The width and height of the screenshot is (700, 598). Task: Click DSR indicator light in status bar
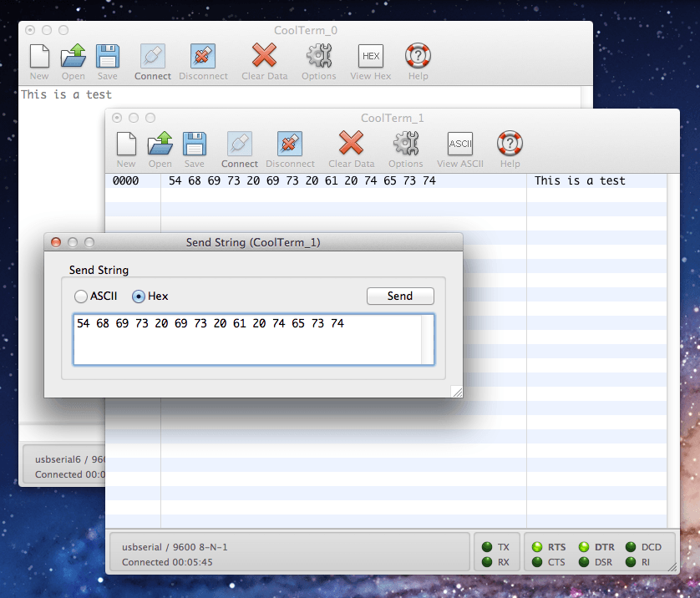pos(584,562)
